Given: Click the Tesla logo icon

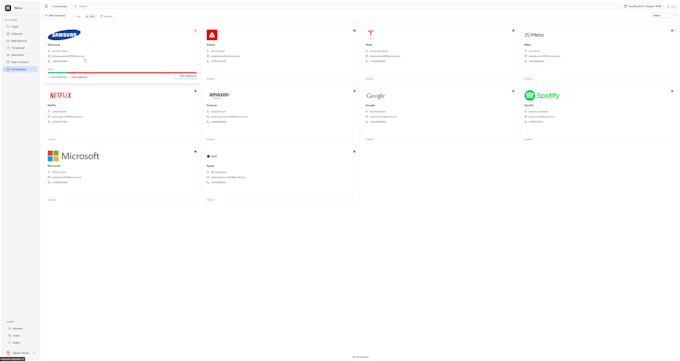Looking at the screenshot, I should point(371,35).
